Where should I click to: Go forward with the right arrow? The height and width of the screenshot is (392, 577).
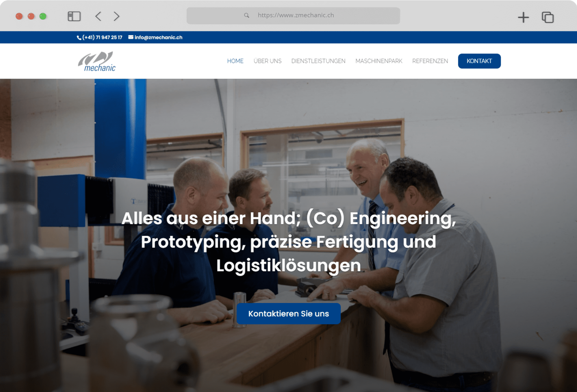pos(117,16)
